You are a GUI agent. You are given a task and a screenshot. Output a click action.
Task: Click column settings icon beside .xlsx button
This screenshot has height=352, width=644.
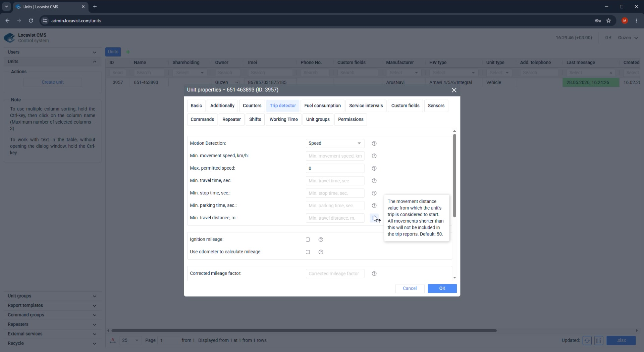pos(599,341)
